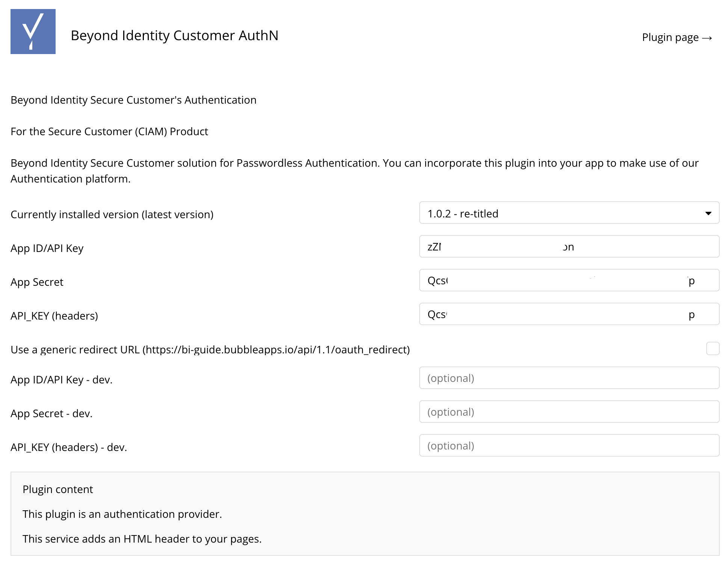Click the App ID/API Key input field
The height and width of the screenshot is (567, 728).
tap(569, 247)
